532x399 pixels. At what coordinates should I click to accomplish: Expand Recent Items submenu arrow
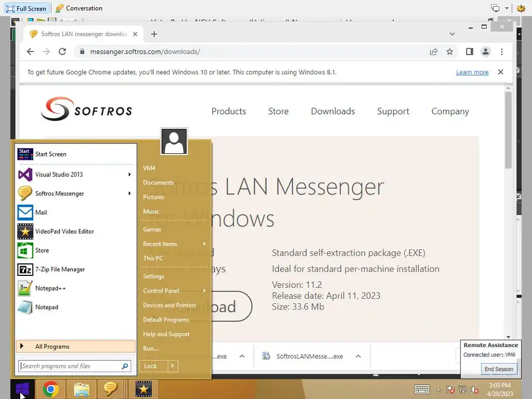pyautogui.click(x=204, y=244)
